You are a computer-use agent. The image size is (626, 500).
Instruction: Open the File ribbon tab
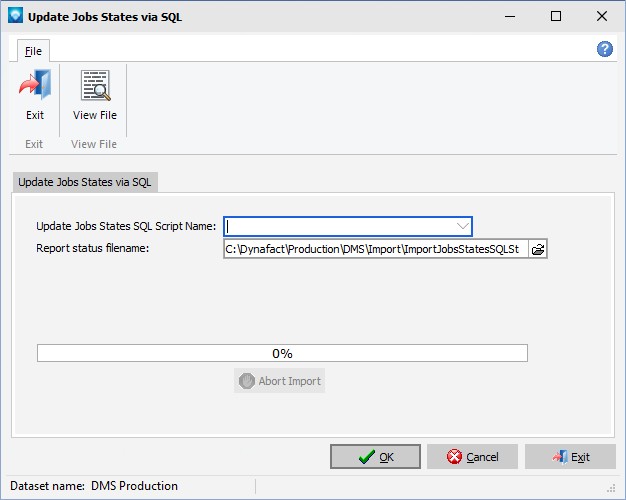point(33,50)
